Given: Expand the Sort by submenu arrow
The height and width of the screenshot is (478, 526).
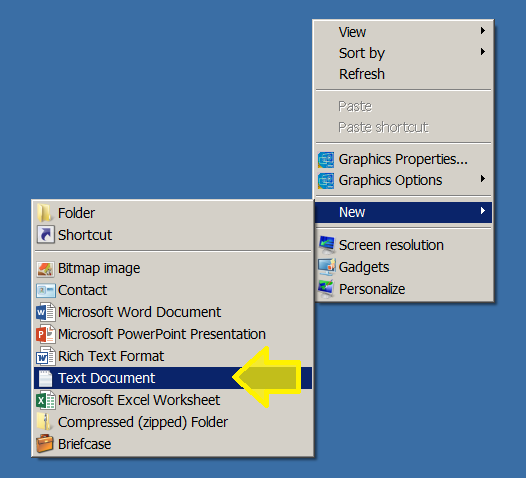Looking at the screenshot, I should 482,52.
